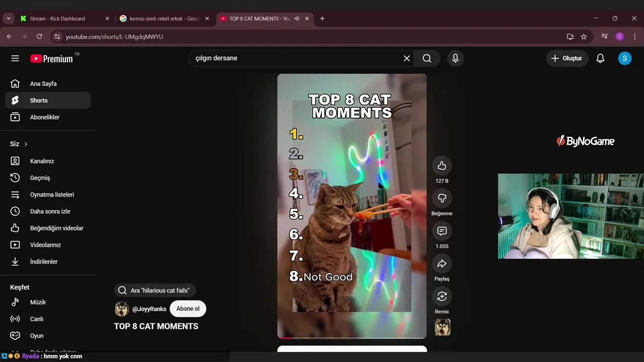Open Videolarınız in sidebar
The image size is (644, 362).
(48, 245)
